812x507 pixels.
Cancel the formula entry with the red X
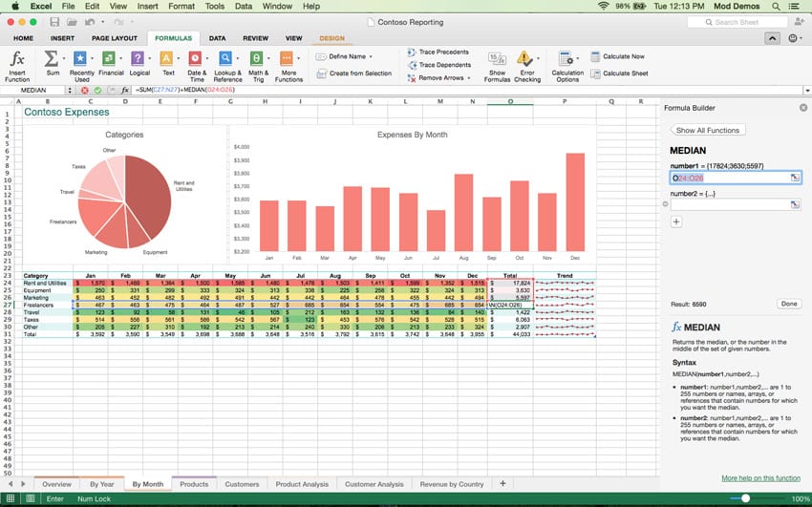84,90
